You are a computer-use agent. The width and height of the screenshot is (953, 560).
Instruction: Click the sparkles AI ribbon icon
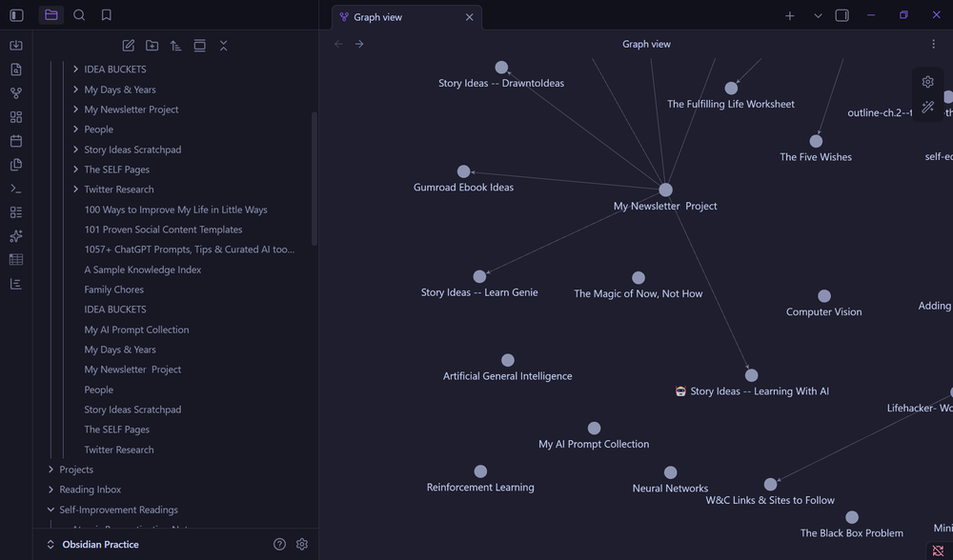pyautogui.click(x=16, y=236)
